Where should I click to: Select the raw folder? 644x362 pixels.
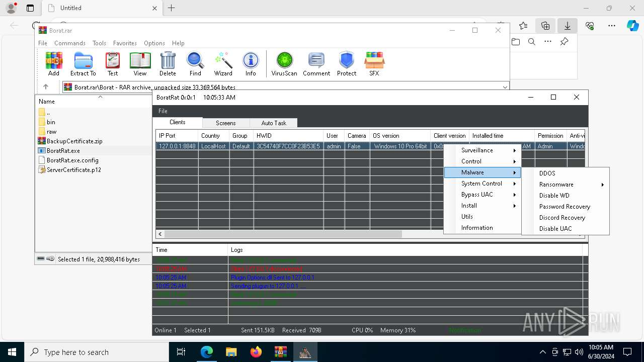click(x=47, y=132)
